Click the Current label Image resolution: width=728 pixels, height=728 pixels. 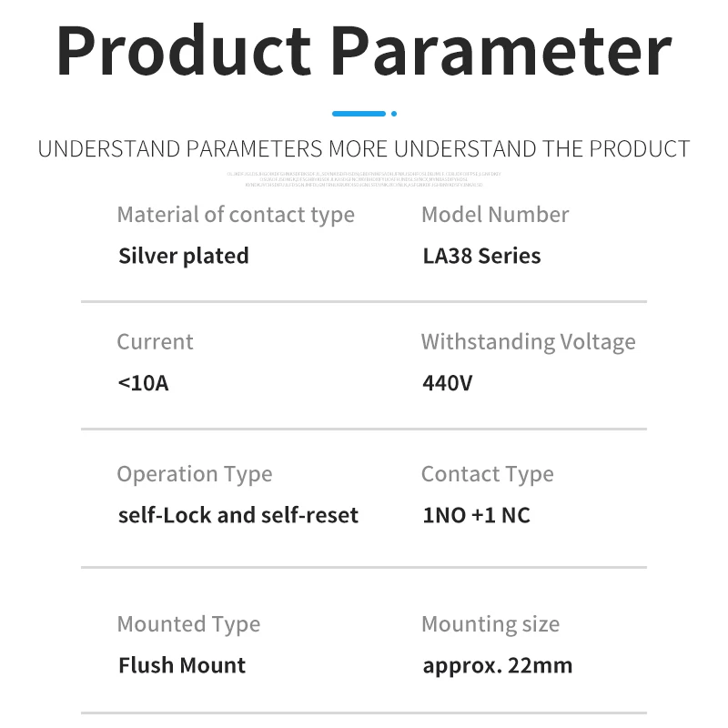[x=155, y=342]
